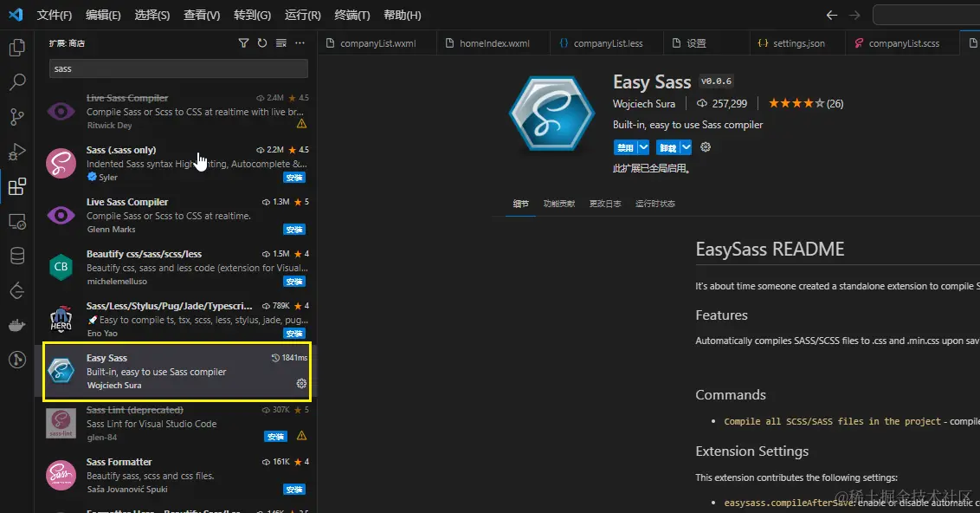
Task: Open the Go menu
Action: pyautogui.click(x=252, y=15)
